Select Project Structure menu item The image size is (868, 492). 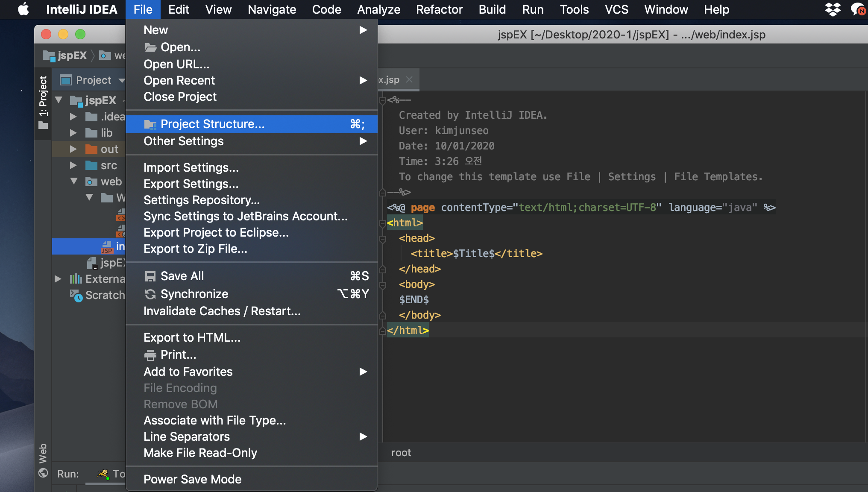[x=252, y=124]
